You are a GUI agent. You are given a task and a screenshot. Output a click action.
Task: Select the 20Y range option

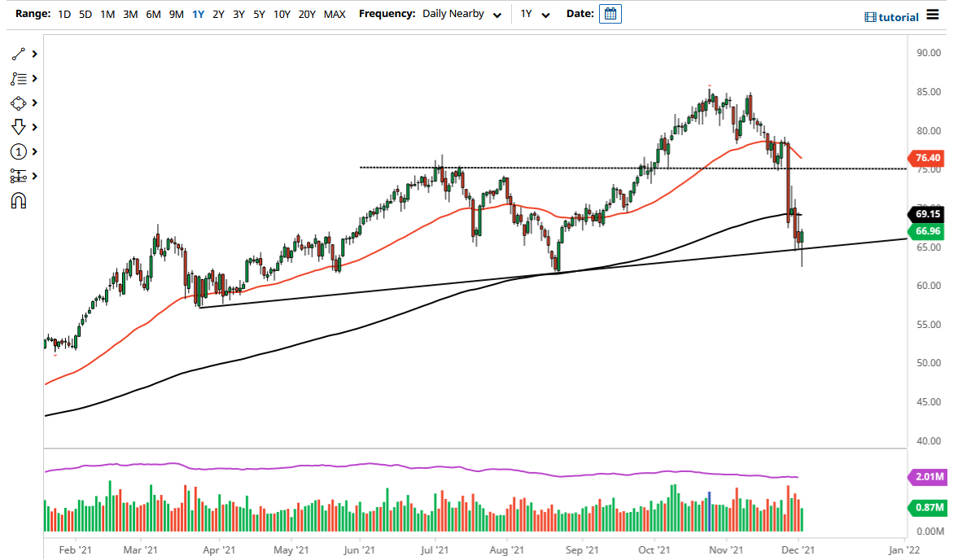click(x=308, y=14)
